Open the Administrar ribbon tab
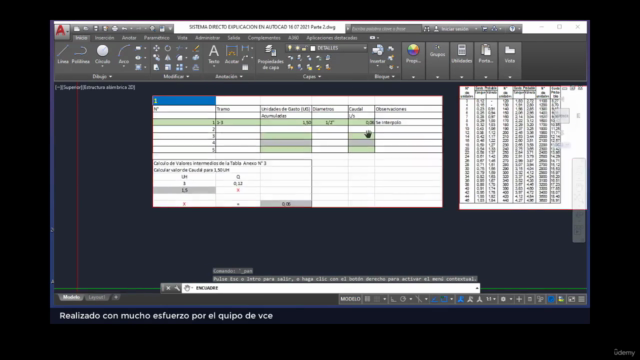Screen dimensions: 640x360 (x=207, y=38)
